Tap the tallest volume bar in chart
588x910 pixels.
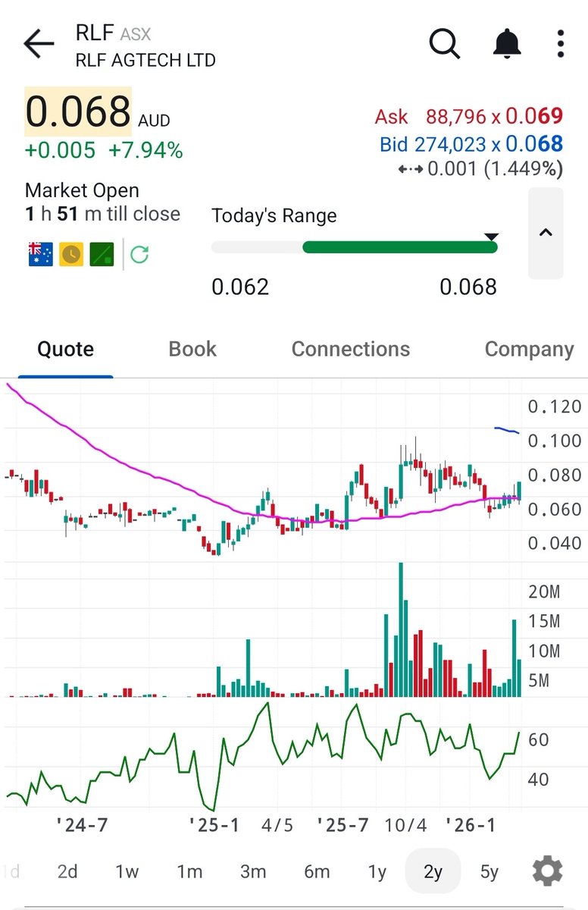pos(400,629)
